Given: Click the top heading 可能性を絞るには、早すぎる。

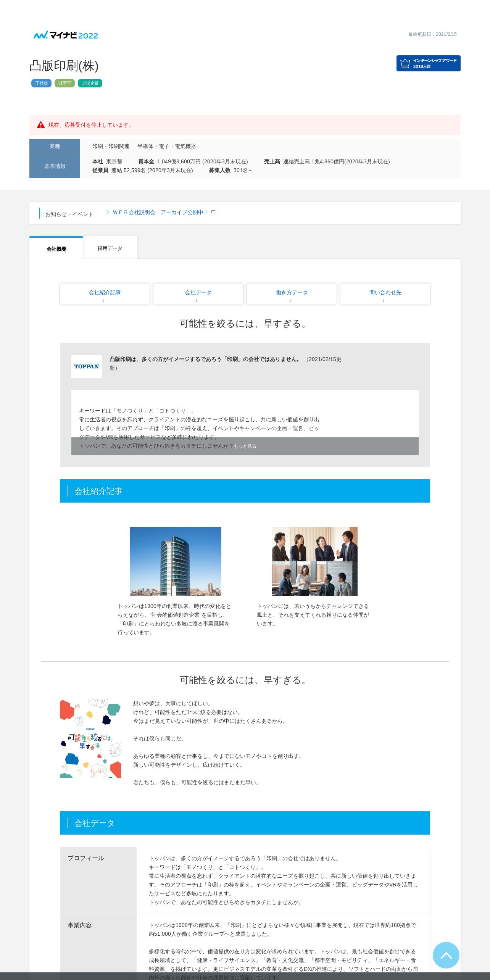Looking at the screenshot, I should [x=245, y=324].
